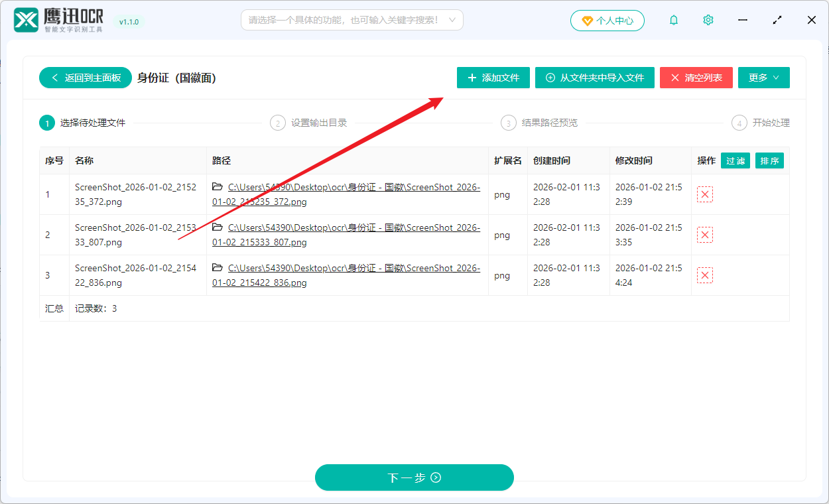Image resolution: width=829 pixels, height=504 pixels.
Task: Remove ScreenShot_2026-01-02_215333_807.png via its delete icon
Action: 705,234
